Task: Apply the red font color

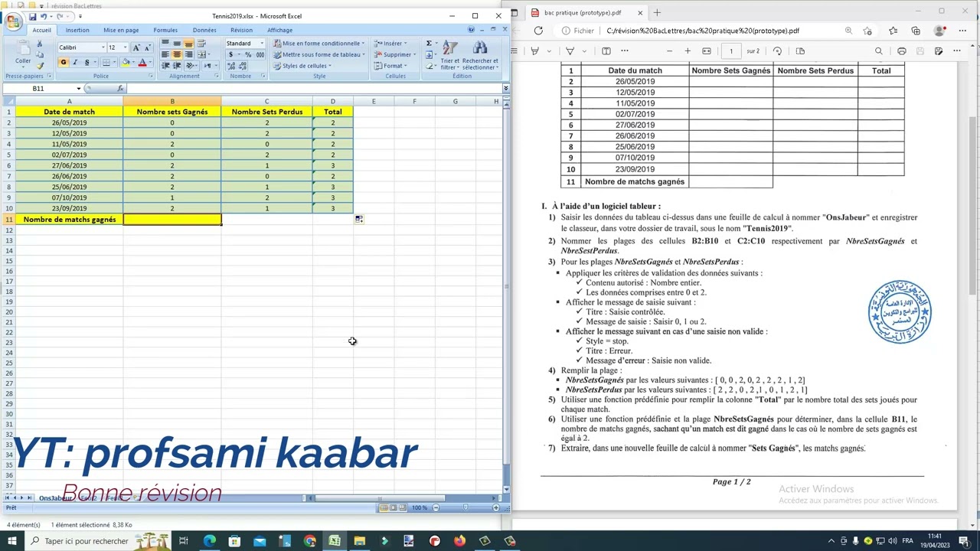Action: tap(142, 63)
